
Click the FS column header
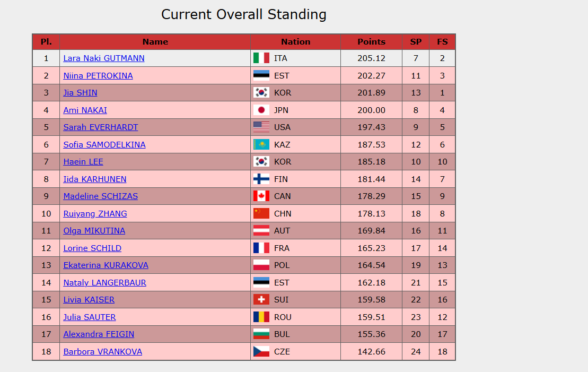tap(442, 42)
